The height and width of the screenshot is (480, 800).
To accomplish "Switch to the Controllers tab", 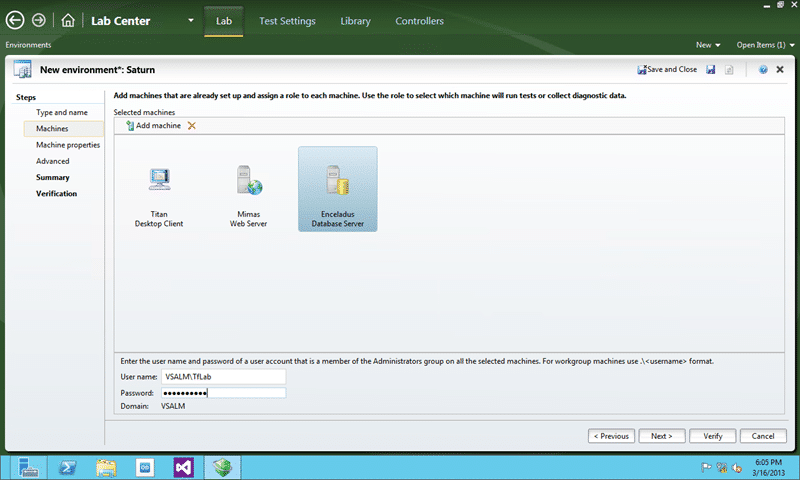I will (x=419, y=21).
